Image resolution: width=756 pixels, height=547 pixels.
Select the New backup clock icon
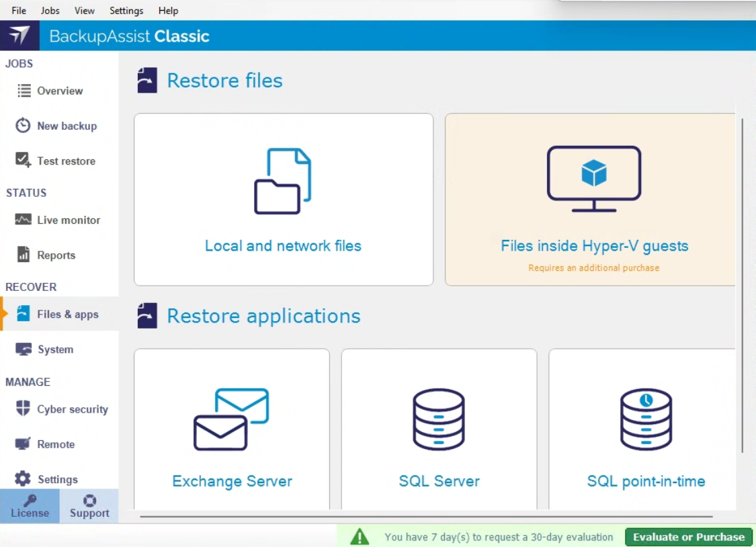pyautogui.click(x=24, y=126)
